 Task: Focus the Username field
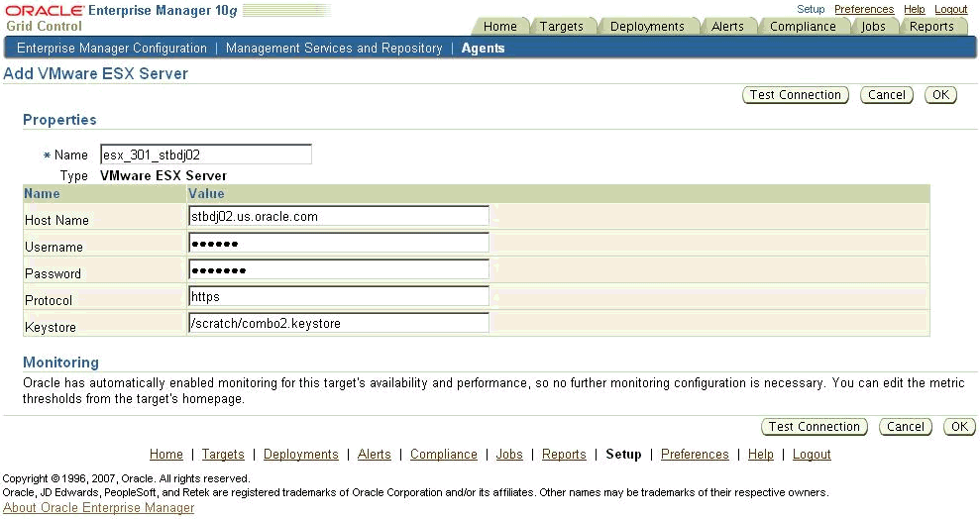tap(339, 243)
